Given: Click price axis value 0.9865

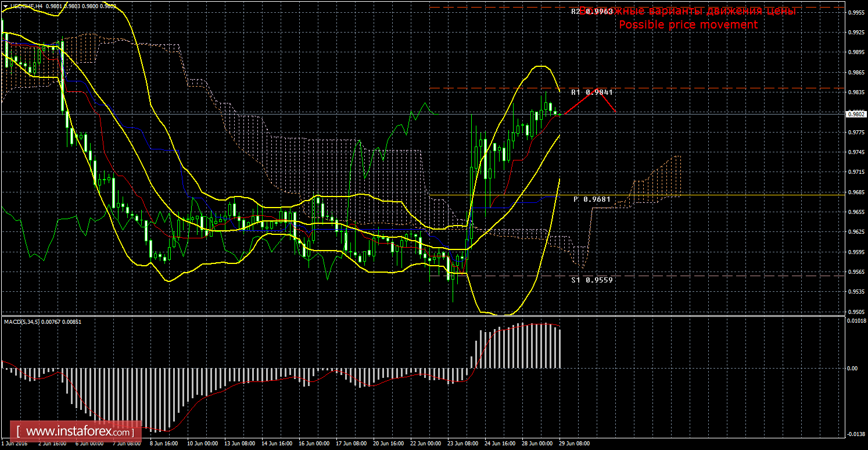Looking at the screenshot, I should [855, 73].
